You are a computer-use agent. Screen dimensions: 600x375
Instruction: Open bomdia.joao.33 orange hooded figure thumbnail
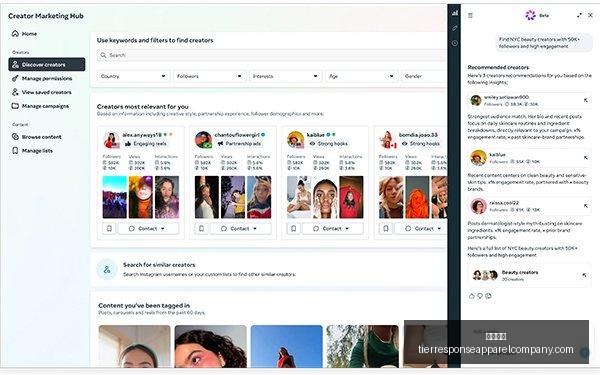(417, 197)
